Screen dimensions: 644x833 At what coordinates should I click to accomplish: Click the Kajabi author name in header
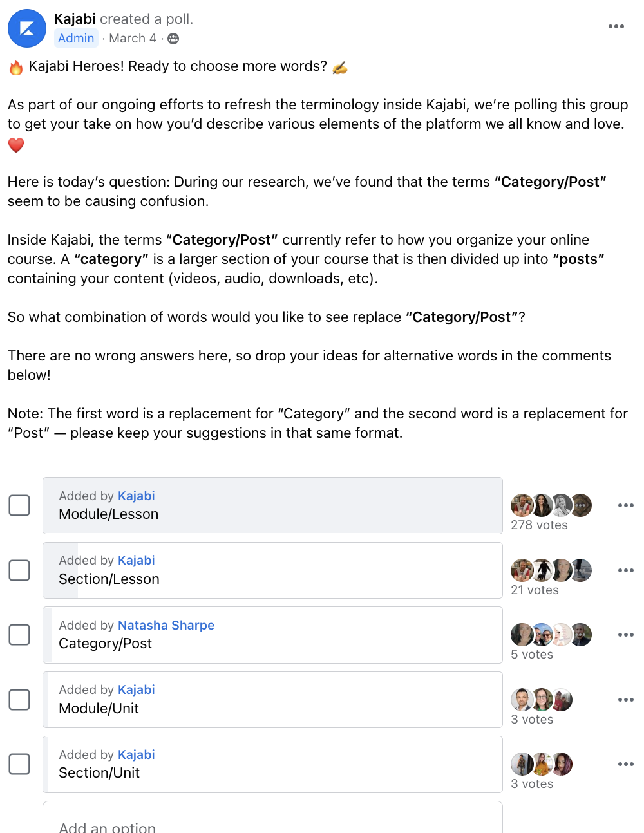pos(75,19)
